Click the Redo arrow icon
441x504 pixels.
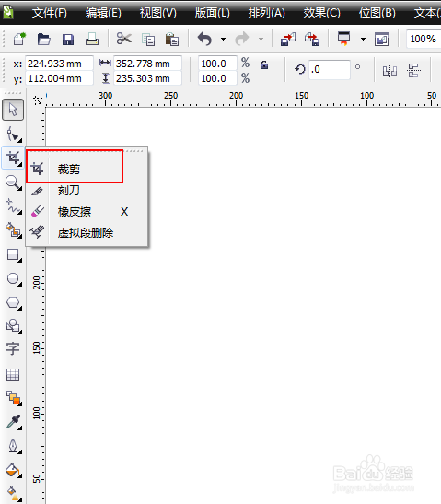(242, 39)
